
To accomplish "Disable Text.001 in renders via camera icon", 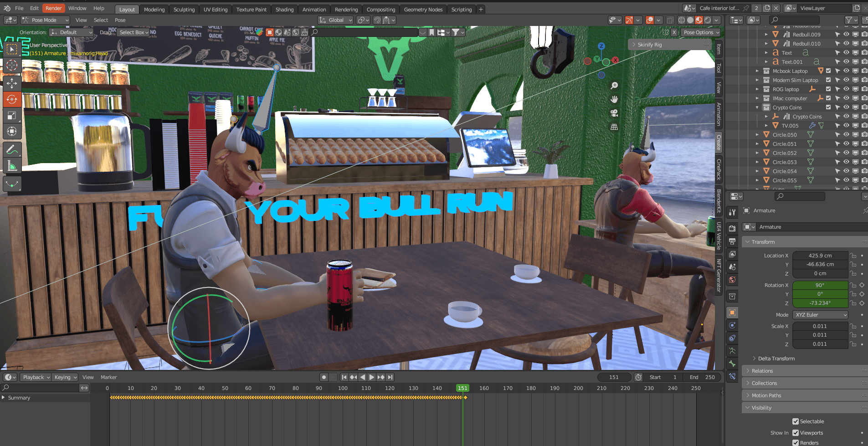I will pos(864,62).
